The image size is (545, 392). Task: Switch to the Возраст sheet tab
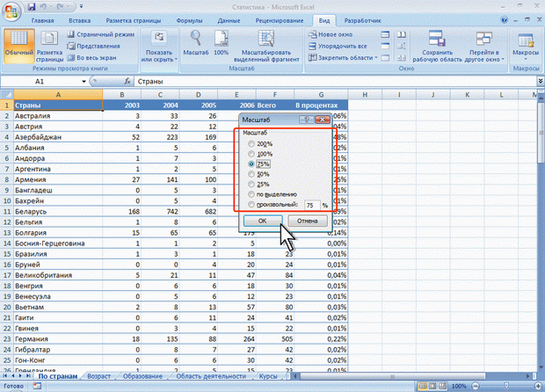tap(98, 376)
